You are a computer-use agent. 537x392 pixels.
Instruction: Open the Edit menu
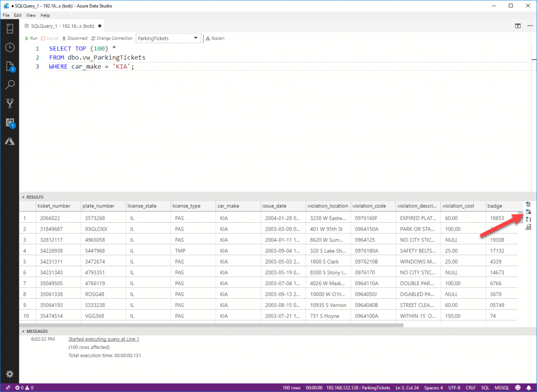pyautogui.click(x=17, y=15)
